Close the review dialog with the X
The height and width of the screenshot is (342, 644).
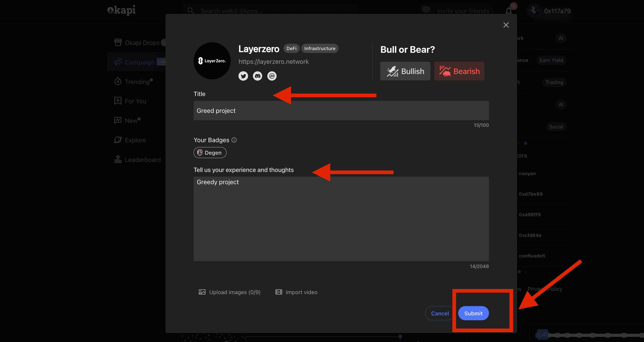coord(506,25)
